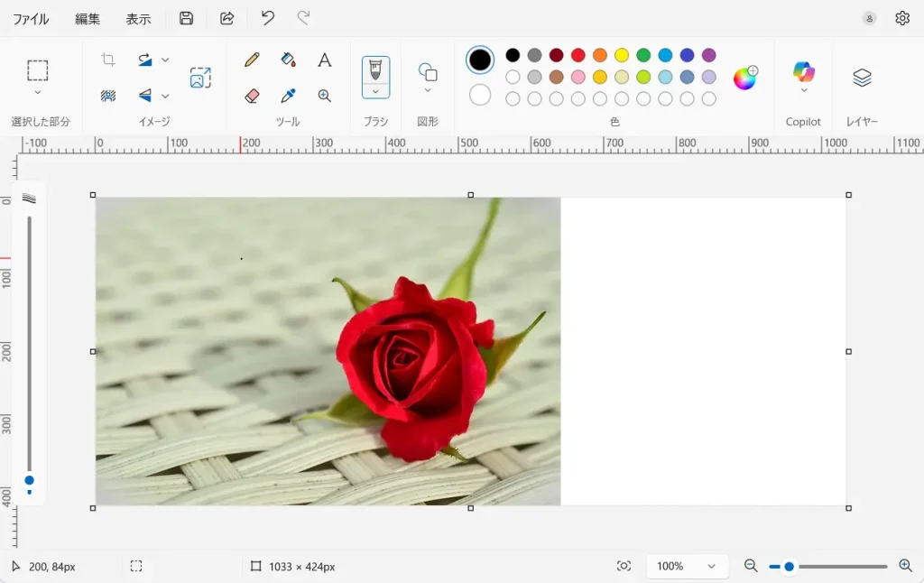Click the red rose in the canvas

click(415, 368)
